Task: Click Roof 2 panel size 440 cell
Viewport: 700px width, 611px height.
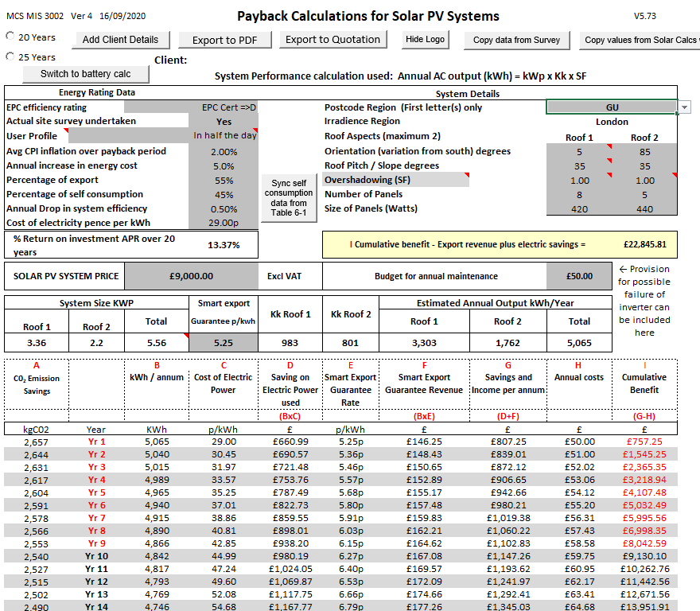Action: coord(644,209)
